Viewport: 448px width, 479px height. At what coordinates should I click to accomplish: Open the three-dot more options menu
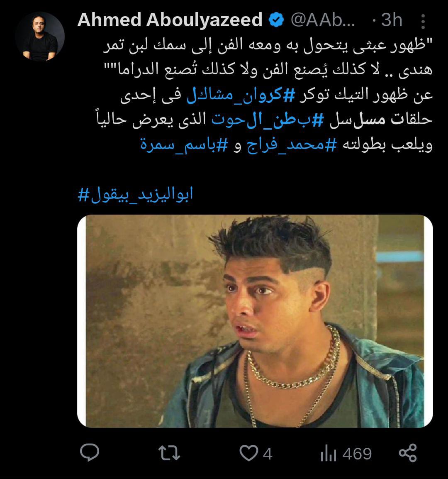(x=423, y=22)
